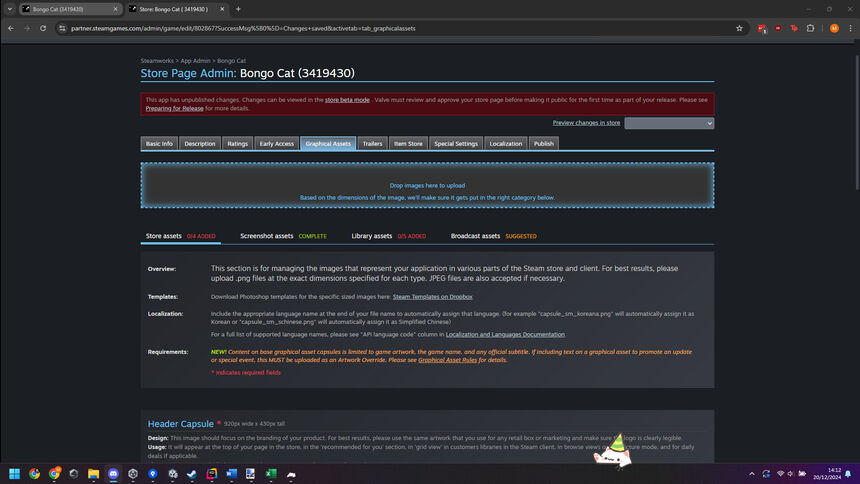
Task: Open the Steam Templates on Dropbox link
Action: coord(432,297)
